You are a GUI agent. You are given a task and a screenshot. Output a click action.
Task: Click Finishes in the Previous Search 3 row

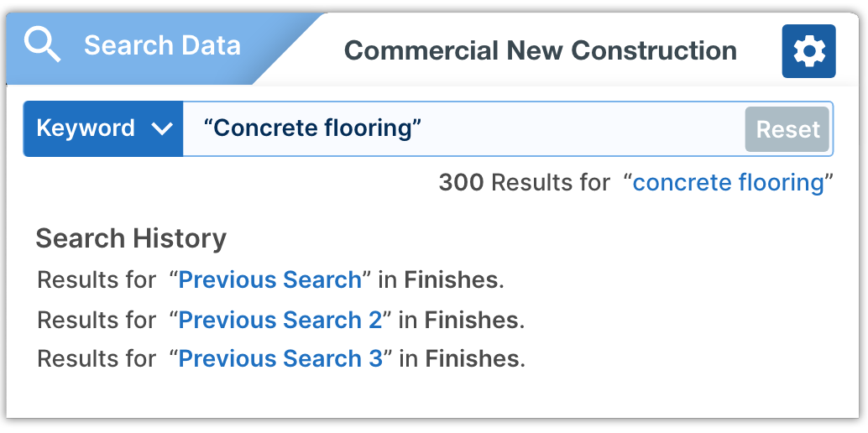tap(472, 359)
